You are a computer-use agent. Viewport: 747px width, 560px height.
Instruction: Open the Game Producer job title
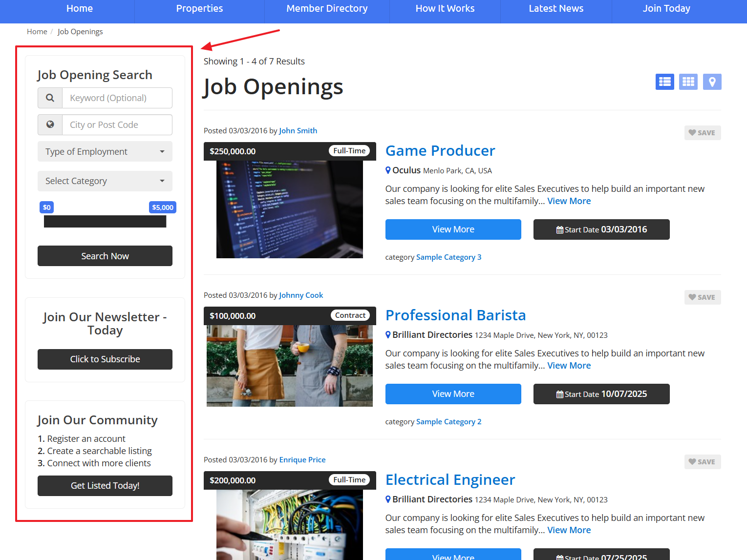pyautogui.click(x=440, y=151)
